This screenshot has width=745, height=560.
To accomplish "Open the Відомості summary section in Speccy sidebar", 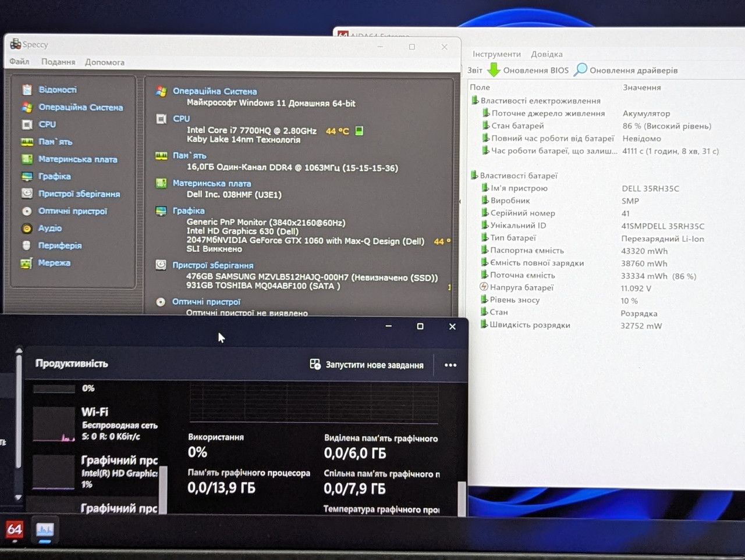I will [58, 90].
